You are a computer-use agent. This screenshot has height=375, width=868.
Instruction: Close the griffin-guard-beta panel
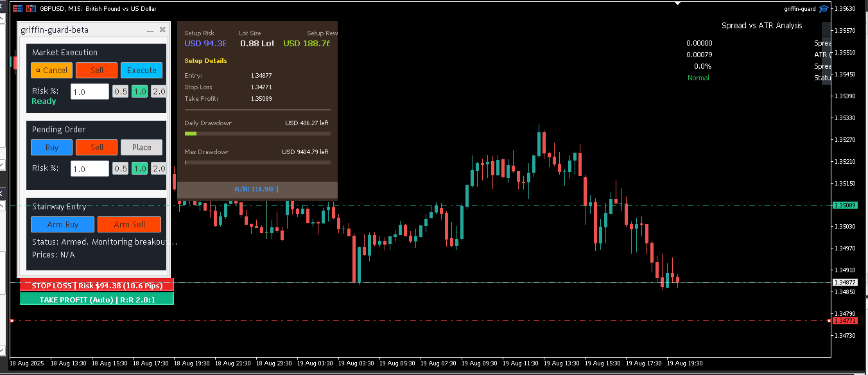162,30
